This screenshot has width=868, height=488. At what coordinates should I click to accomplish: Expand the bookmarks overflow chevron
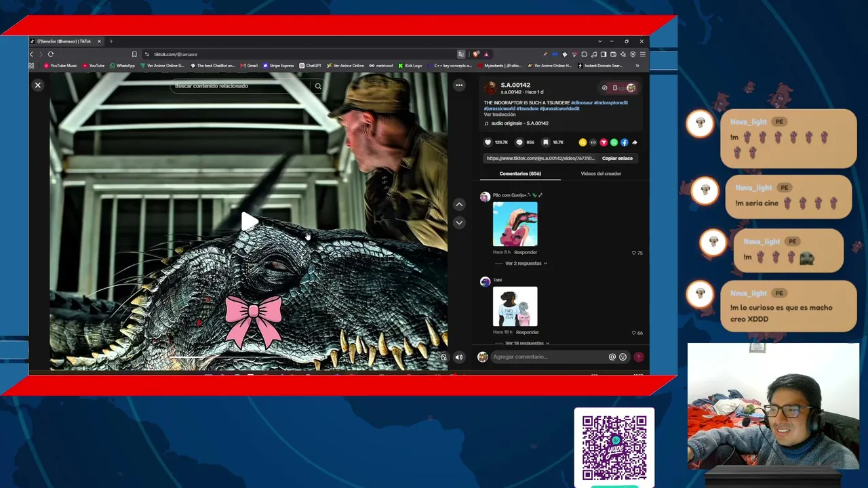point(637,66)
